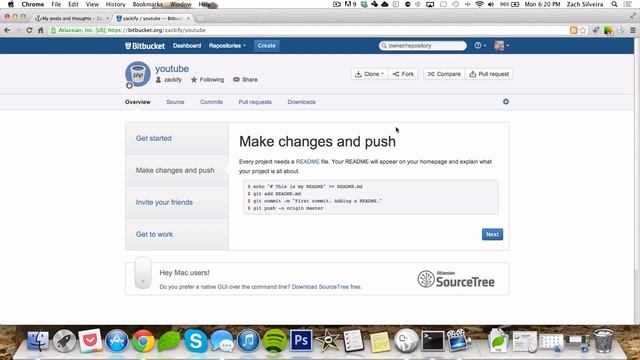Switch to the Commits tab
This screenshot has height=360, width=640.
point(211,102)
